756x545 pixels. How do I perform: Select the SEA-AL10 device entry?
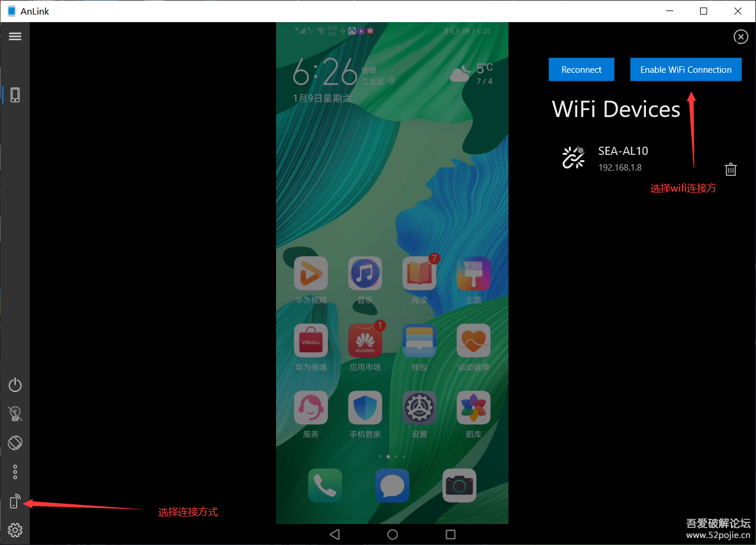623,158
